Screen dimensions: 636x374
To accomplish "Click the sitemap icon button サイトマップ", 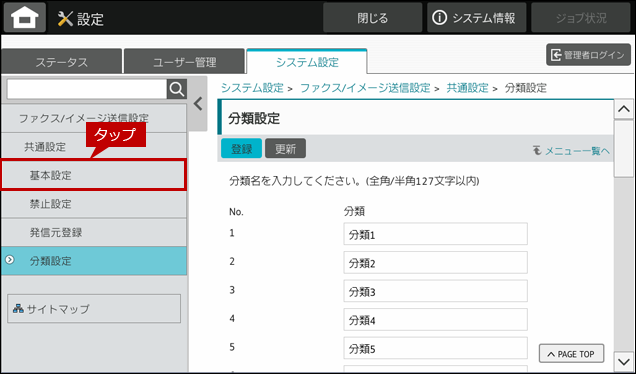I will pos(94,309).
